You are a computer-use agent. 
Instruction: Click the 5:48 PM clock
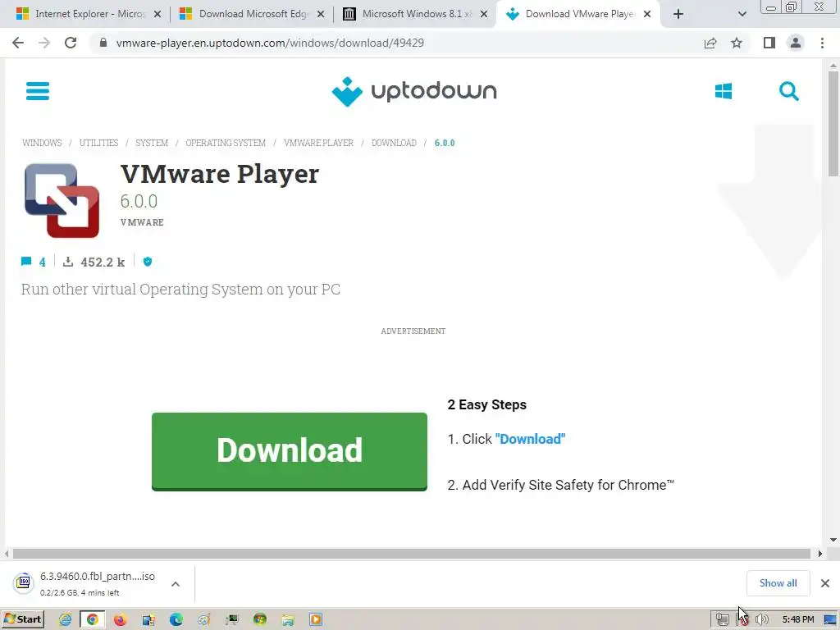coord(797,620)
